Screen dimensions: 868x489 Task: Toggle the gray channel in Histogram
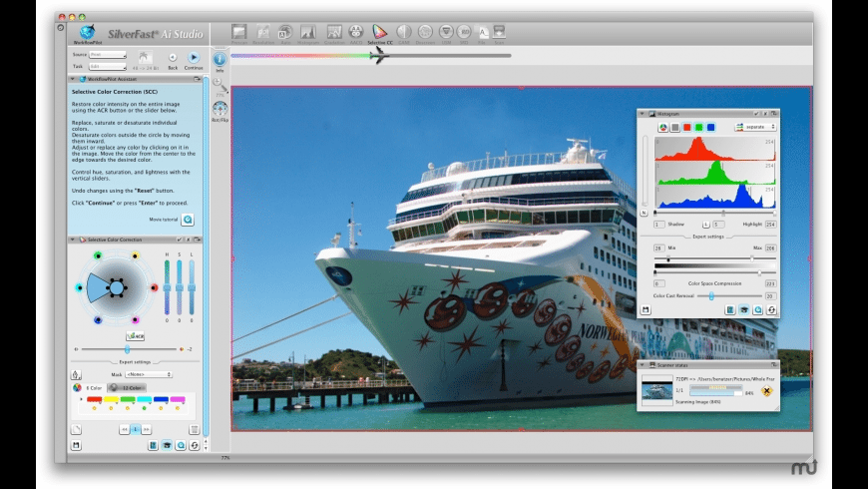coord(674,128)
